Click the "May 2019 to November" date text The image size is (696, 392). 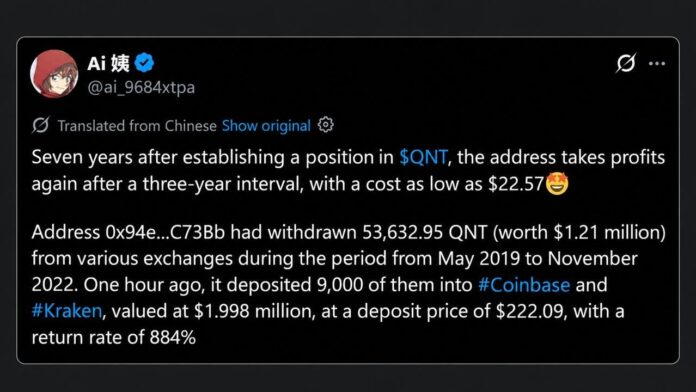(538, 258)
